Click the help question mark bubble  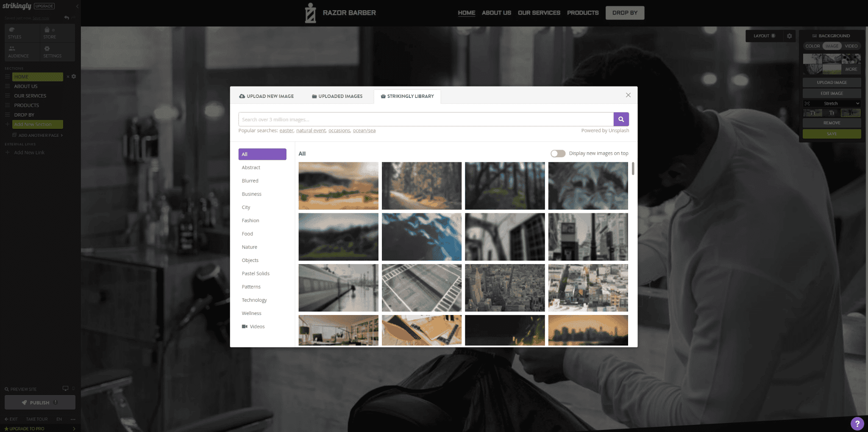click(857, 423)
